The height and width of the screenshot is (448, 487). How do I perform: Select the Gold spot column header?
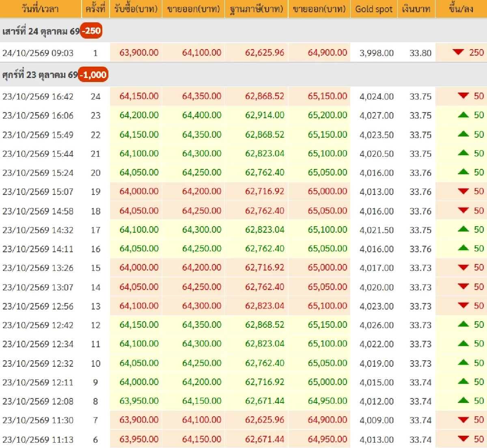[374, 9]
